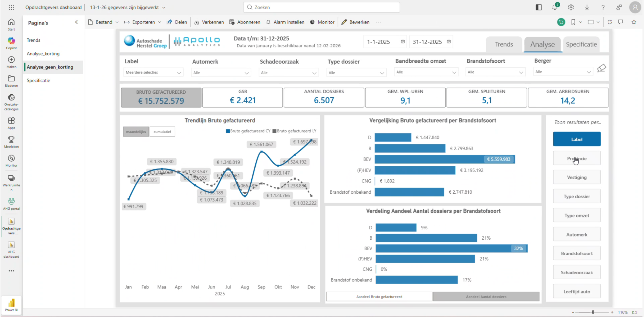Image resolution: width=644 pixels, height=317 pixels.
Task: Click the Leeftijd auto button
Action: 576,292
